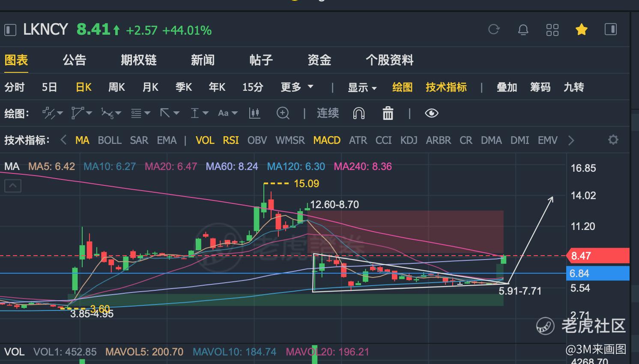Select the 15分 timeframe

click(x=253, y=87)
